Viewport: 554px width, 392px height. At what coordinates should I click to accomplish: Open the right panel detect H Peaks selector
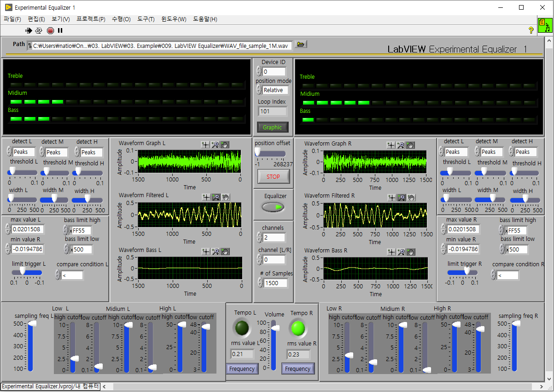click(x=526, y=152)
